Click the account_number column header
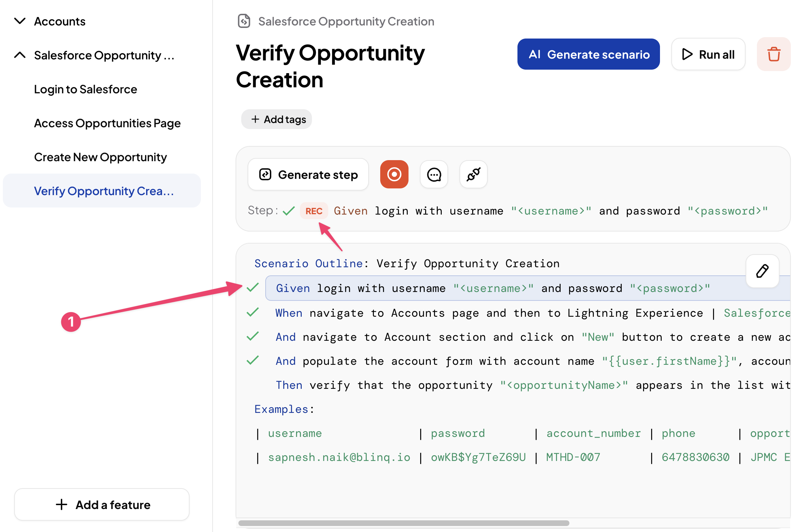Screen dimensions: 805x532 [593, 433]
